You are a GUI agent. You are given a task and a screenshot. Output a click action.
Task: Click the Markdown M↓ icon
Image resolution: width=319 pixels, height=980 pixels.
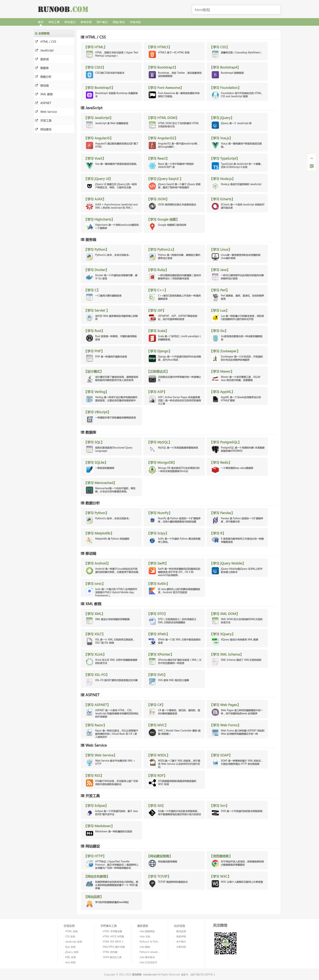pos(89,833)
